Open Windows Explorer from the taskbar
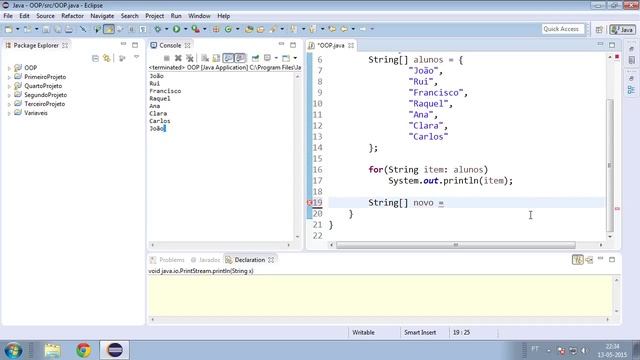The height and width of the screenshot is (360, 640). [x=53, y=350]
